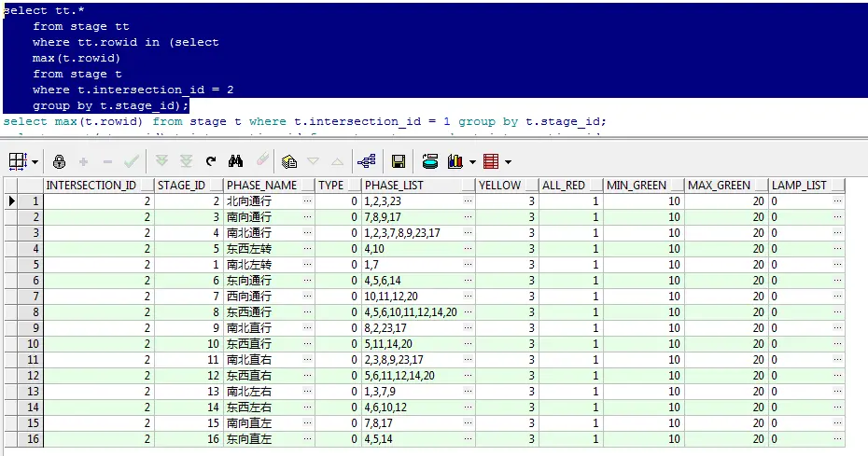Click the single record view icon
This screenshot has width=868, height=456.
(x=289, y=161)
